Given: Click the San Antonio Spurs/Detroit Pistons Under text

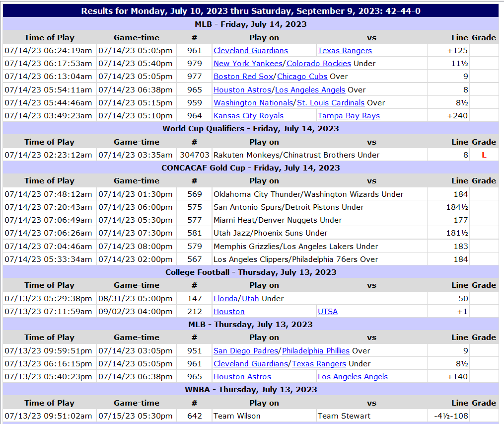Looking at the screenshot, I should [288, 207].
